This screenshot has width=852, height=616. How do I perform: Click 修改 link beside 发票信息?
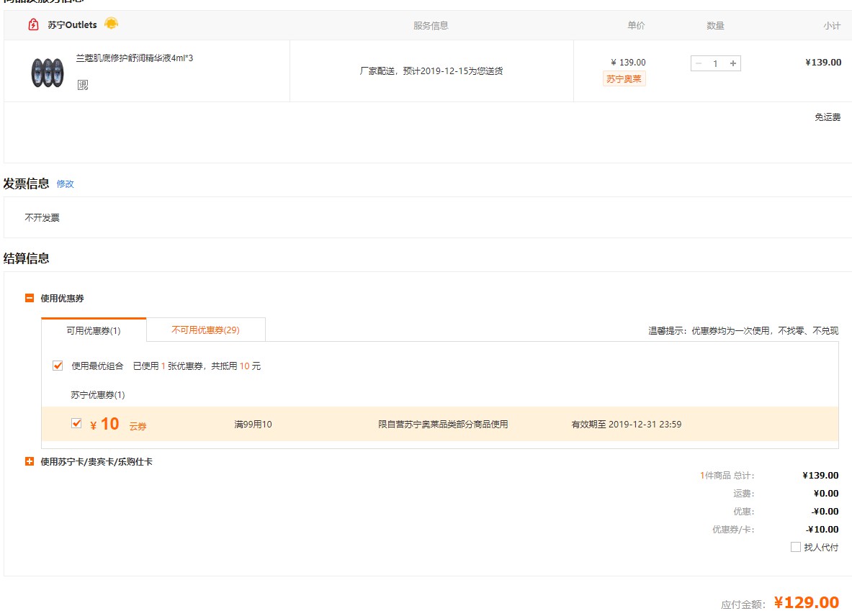[66, 184]
